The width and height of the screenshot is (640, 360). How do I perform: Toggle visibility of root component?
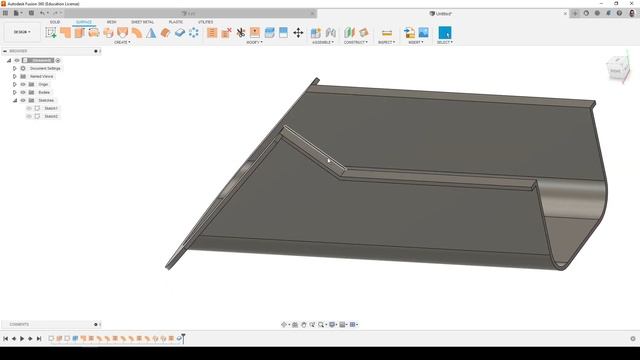click(17, 60)
